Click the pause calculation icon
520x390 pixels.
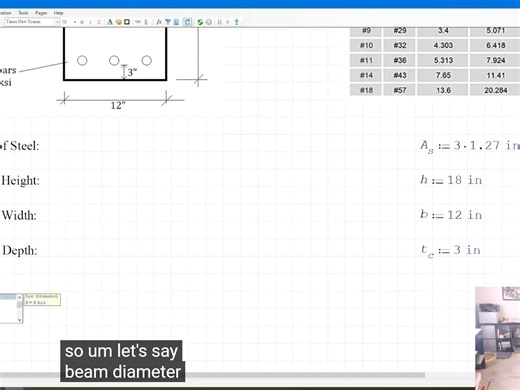219,22
